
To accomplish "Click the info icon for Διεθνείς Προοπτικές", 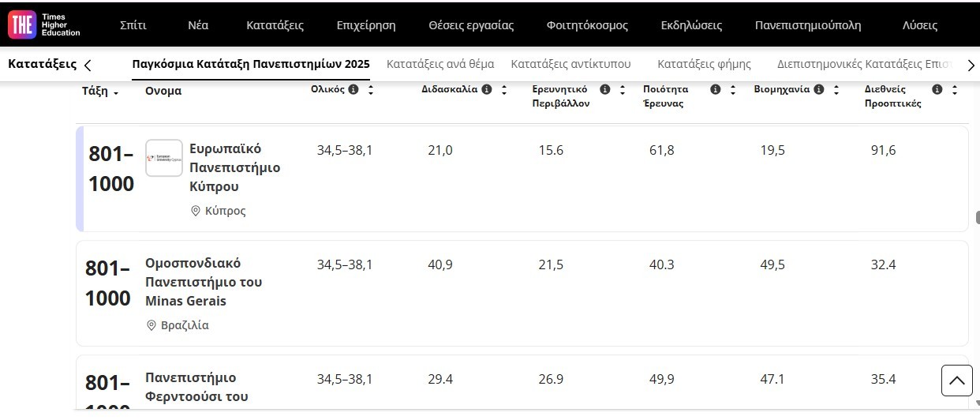I will 937,89.
